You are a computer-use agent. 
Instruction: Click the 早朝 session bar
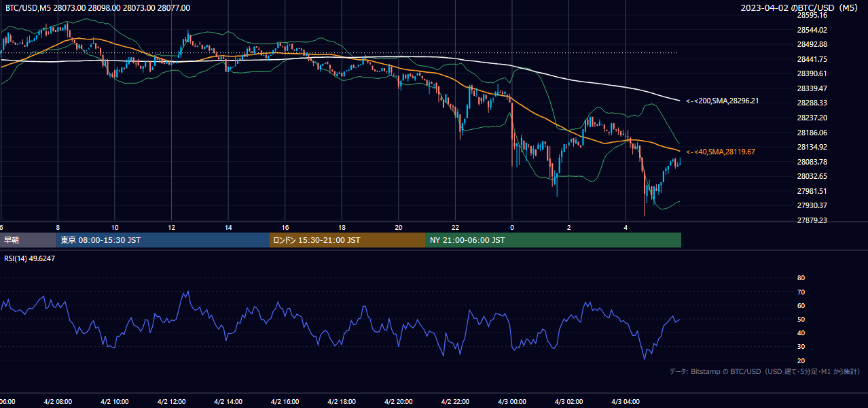[x=28, y=240]
